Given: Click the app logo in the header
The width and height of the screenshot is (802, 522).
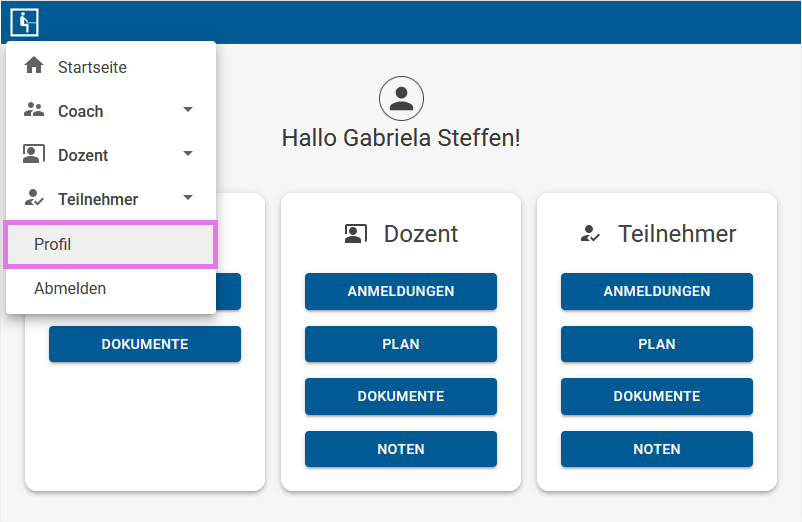Looking at the screenshot, I should point(24,22).
